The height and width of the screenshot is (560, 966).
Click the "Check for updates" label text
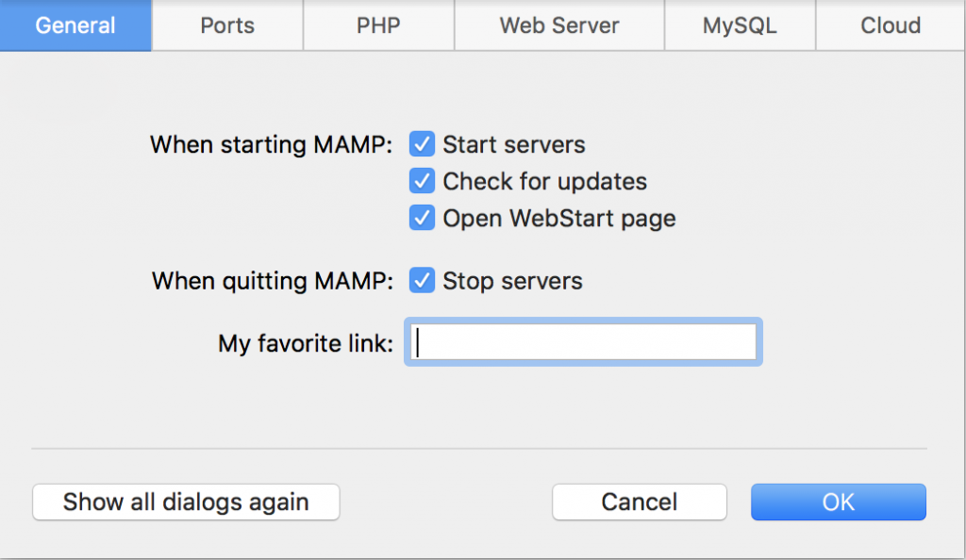pyautogui.click(x=544, y=182)
